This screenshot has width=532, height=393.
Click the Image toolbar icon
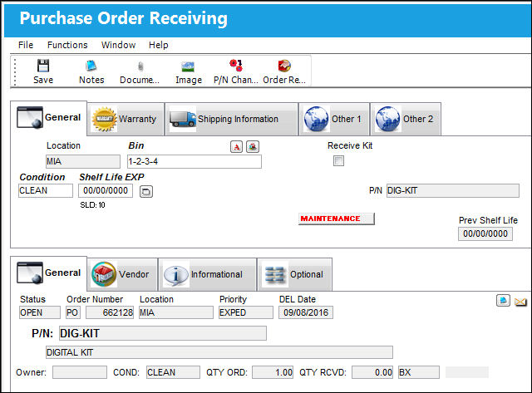click(x=189, y=71)
